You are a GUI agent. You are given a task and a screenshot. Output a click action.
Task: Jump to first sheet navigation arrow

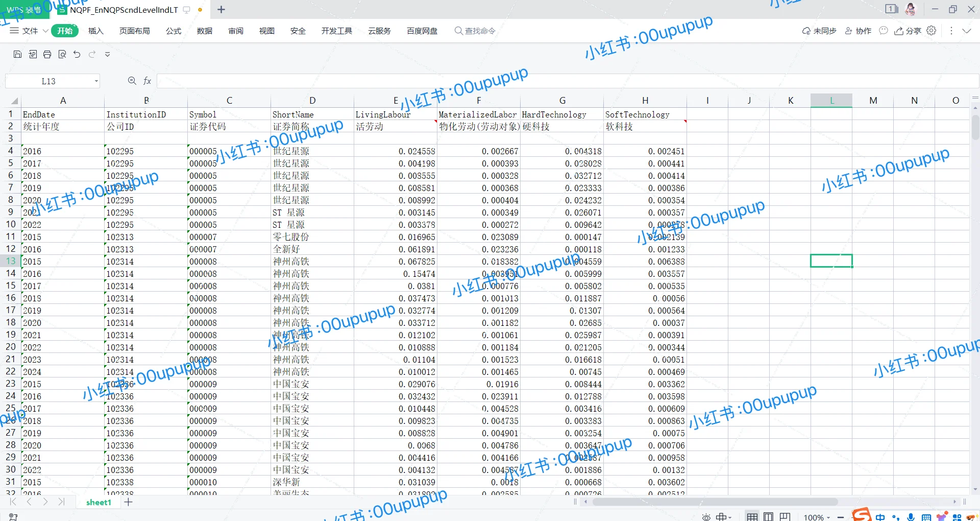click(x=13, y=502)
